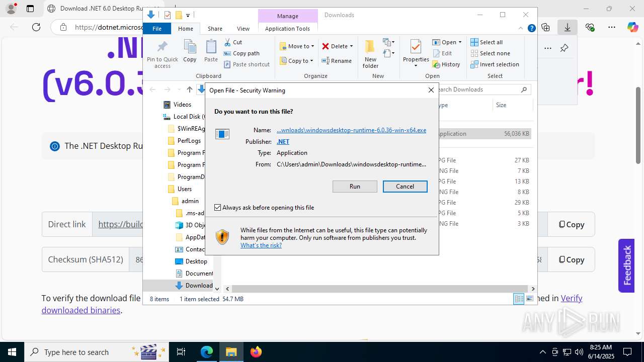Click Run in the Security Warning dialog
644x362 pixels.
coord(355,187)
